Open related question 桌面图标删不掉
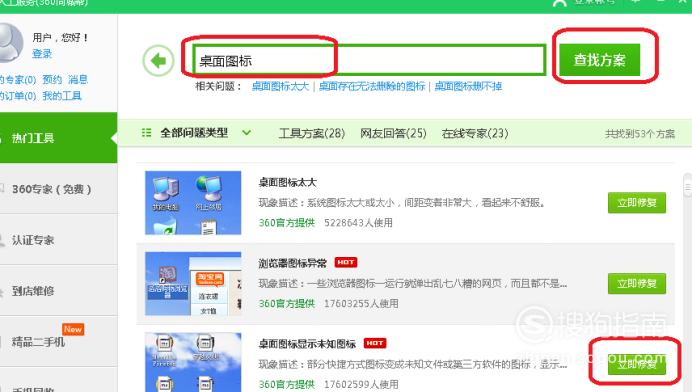This screenshot has width=692, height=392. (468, 86)
